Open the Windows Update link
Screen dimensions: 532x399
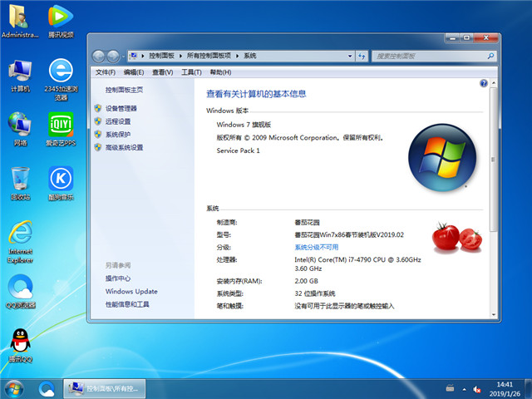coord(131,291)
